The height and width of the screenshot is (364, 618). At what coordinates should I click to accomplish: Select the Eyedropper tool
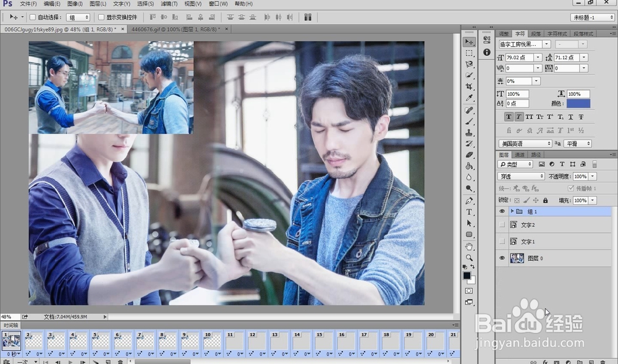pyautogui.click(x=468, y=98)
